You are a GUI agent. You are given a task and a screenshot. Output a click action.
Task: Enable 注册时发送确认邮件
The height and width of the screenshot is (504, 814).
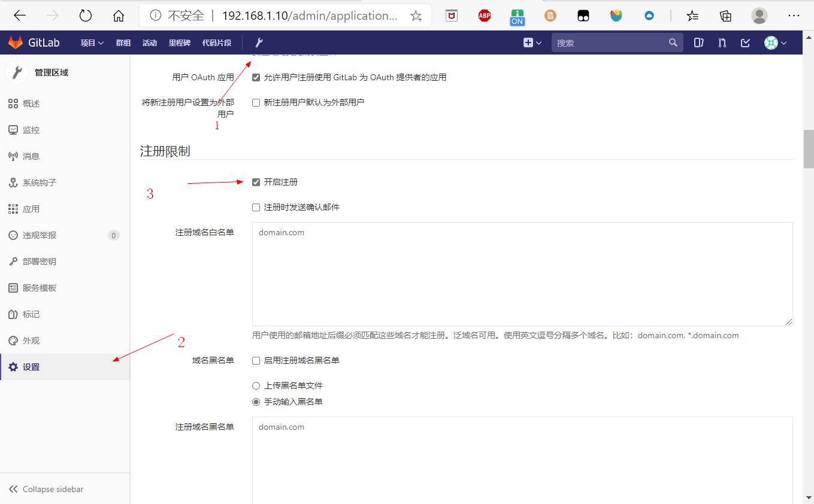point(256,207)
